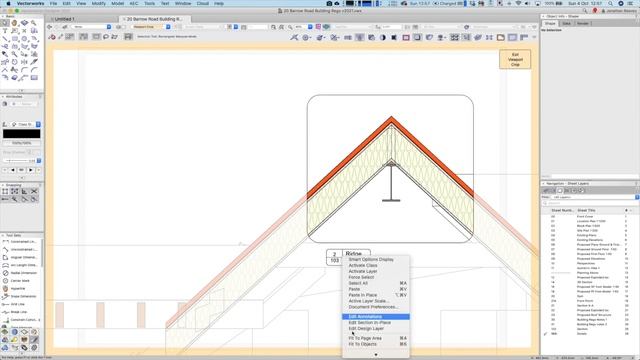Click the half-filled circle icon in toolbar
The height and width of the screenshot is (360, 640).
click(x=382, y=38)
